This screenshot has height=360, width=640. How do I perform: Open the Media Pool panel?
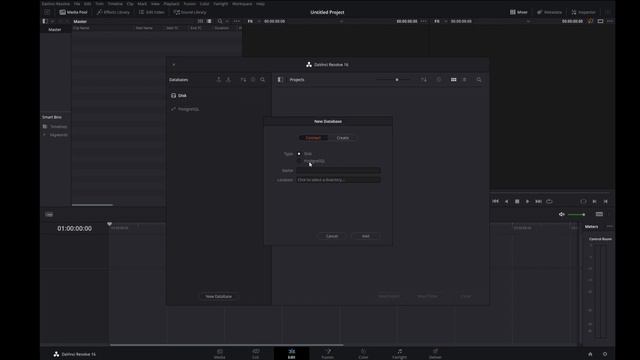[x=73, y=12]
